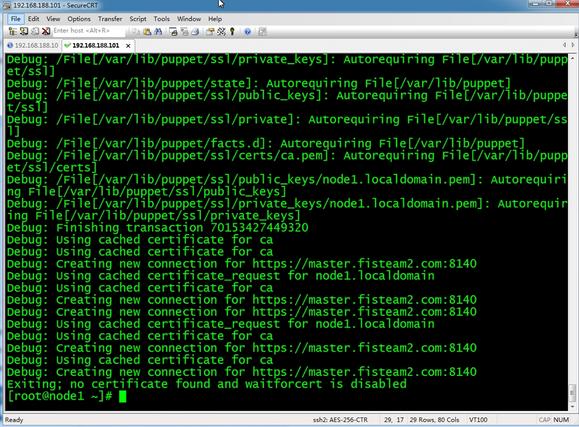579x427 pixels.
Task: Open the Options menu
Action: point(79,19)
